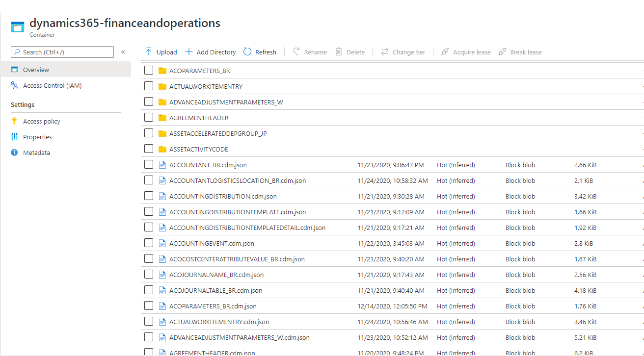
Task: Click the search input field
Action: coord(62,51)
